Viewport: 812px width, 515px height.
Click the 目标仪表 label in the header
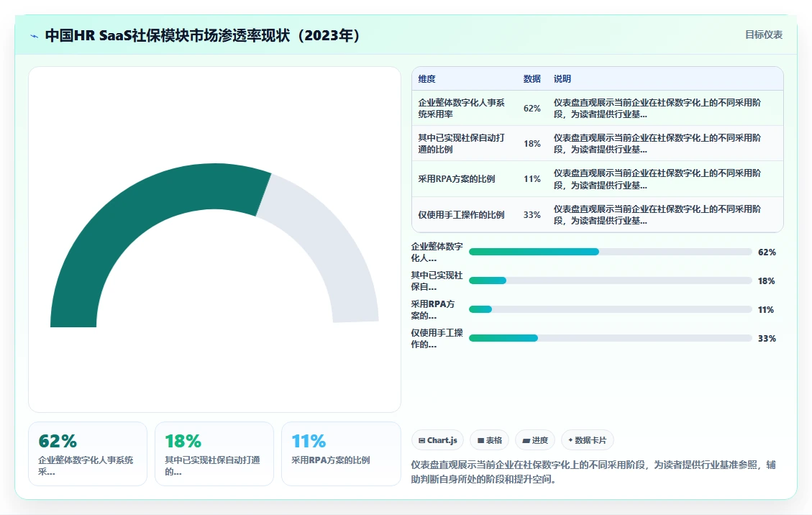(763, 35)
